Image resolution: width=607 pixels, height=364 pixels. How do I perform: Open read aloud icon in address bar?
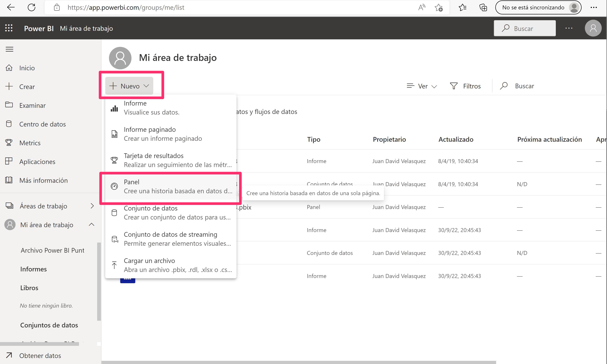422,7
